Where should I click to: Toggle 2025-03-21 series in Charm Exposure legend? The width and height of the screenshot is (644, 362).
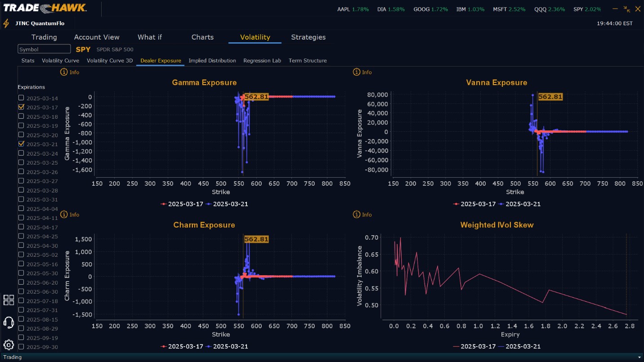tap(227, 347)
